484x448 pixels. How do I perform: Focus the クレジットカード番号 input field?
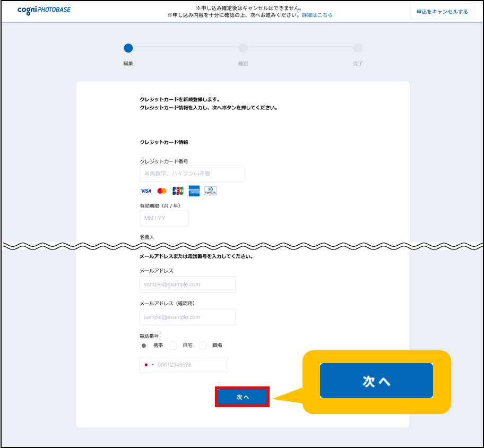pyautogui.click(x=192, y=174)
